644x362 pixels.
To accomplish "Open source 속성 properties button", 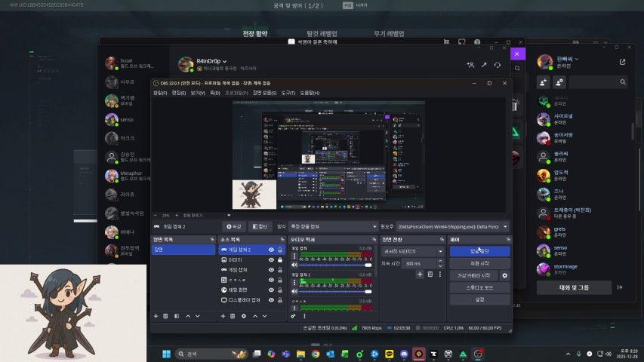I will [x=234, y=226].
